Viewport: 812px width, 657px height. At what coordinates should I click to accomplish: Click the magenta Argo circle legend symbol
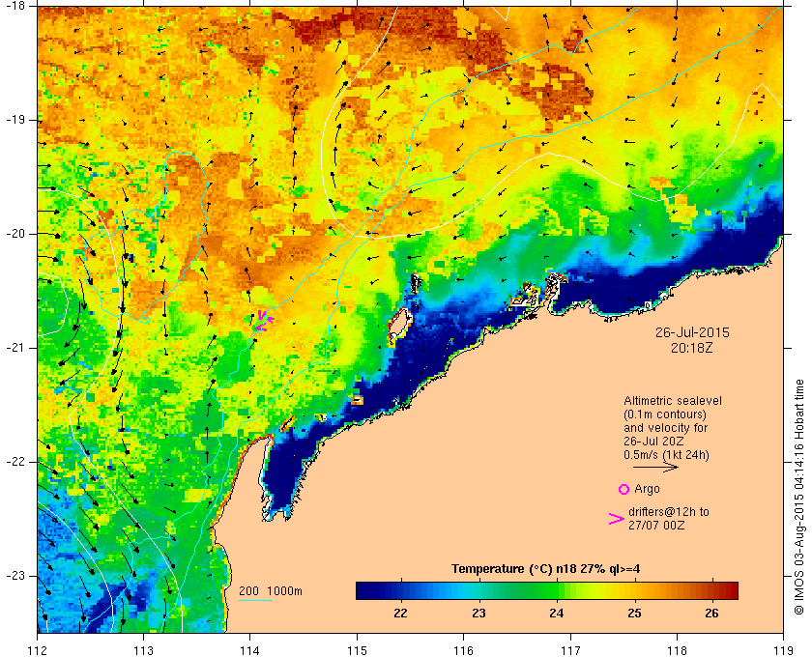[624, 489]
